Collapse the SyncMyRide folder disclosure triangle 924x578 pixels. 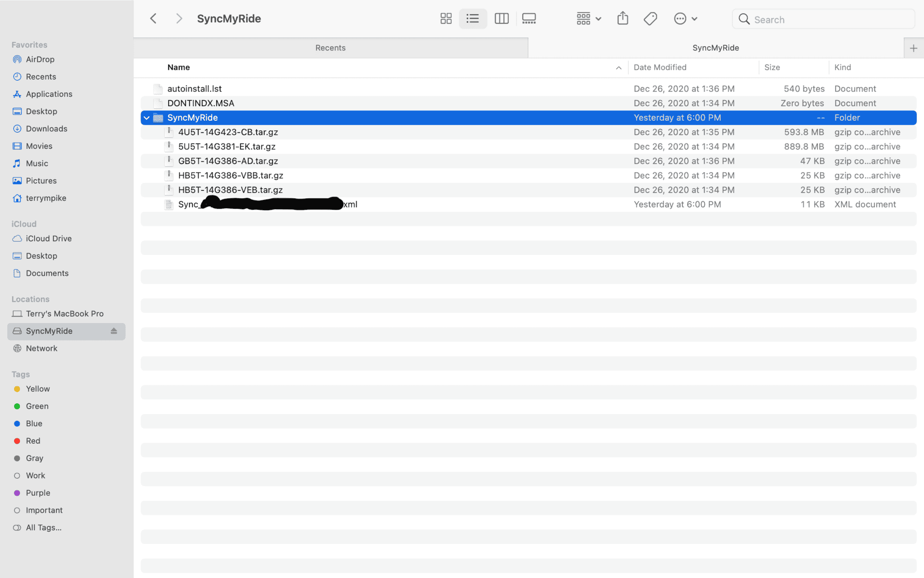click(146, 118)
